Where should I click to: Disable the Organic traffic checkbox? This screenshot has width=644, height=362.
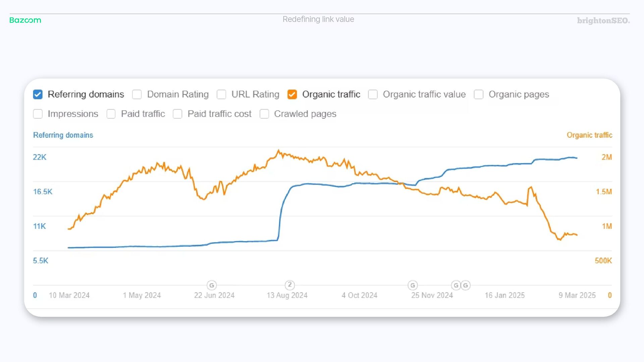click(292, 95)
